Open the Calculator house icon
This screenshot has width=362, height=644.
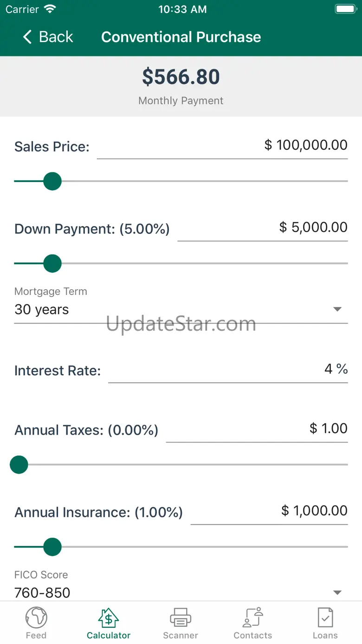pyautogui.click(x=109, y=618)
